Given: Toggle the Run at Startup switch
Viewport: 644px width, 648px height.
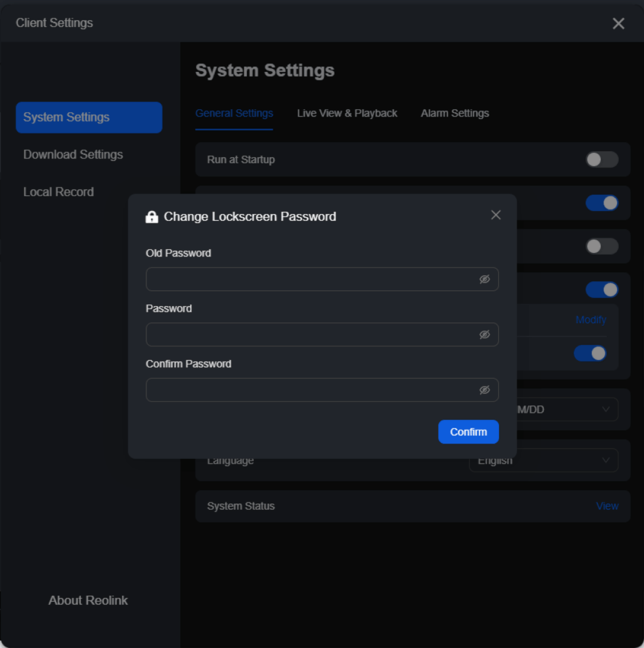Looking at the screenshot, I should 602,160.
